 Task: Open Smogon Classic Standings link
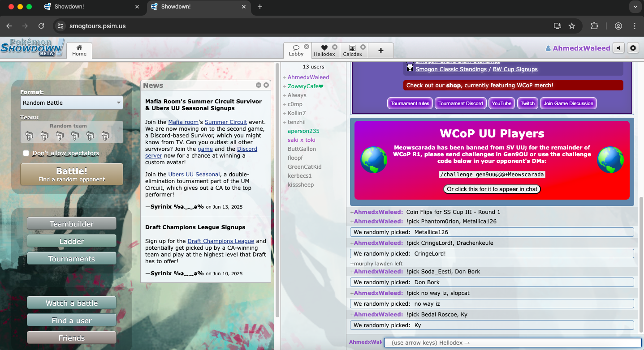tap(451, 69)
